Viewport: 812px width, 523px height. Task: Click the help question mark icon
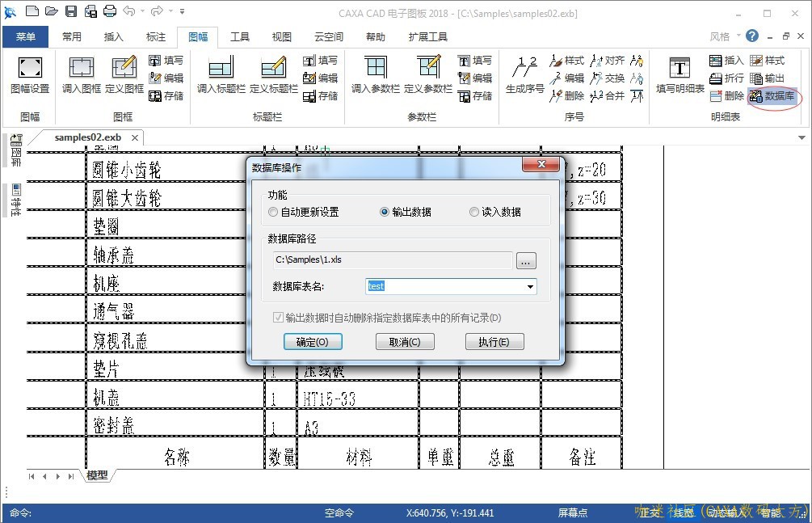[752, 36]
